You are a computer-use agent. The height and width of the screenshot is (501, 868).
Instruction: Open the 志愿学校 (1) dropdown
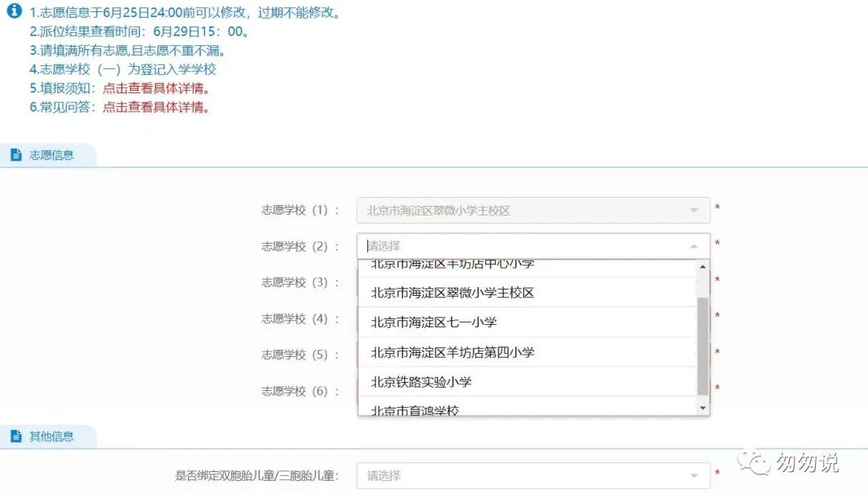pos(533,211)
